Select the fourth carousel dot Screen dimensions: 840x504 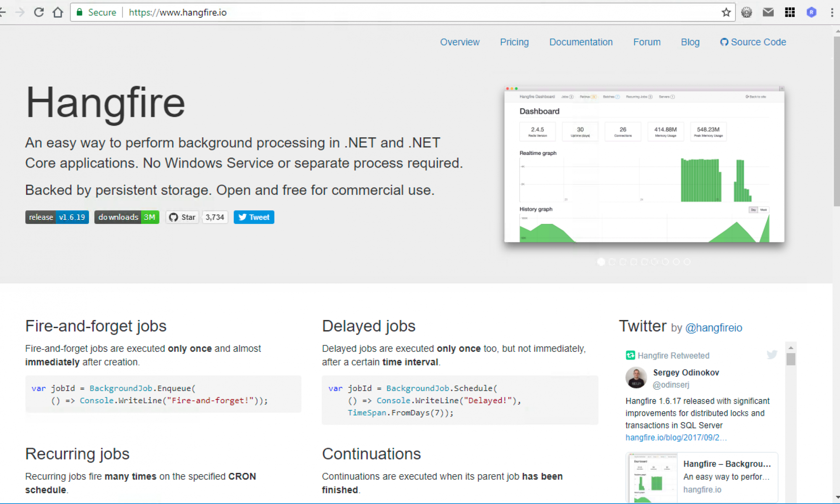(633, 262)
